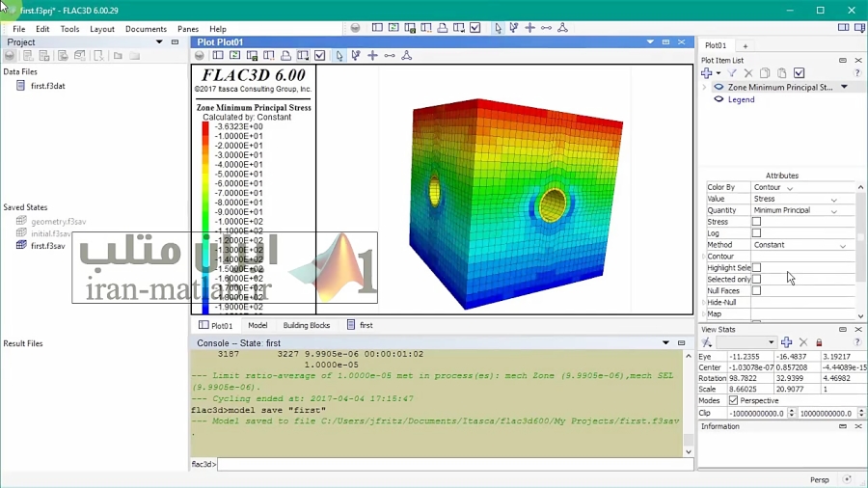Expand the Map attribute group
Image resolution: width=868 pixels, height=488 pixels.
pyautogui.click(x=704, y=313)
